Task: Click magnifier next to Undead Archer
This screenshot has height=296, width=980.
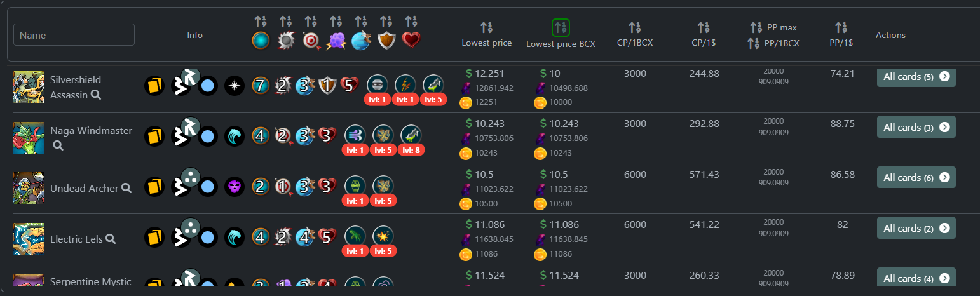Action: pos(126,188)
